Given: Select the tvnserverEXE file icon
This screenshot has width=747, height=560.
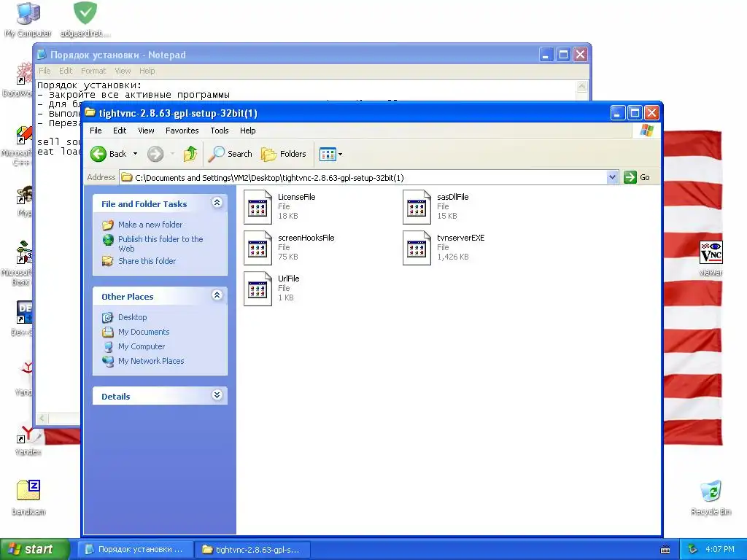Looking at the screenshot, I should tap(417, 248).
